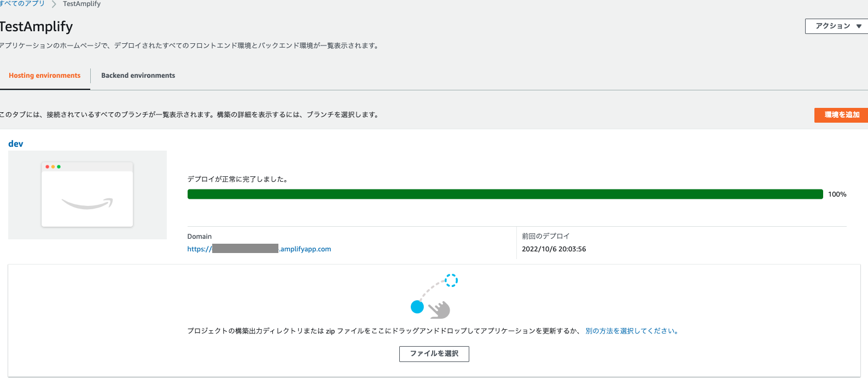Click the Domain label
The height and width of the screenshot is (385, 868).
(x=199, y=237)
